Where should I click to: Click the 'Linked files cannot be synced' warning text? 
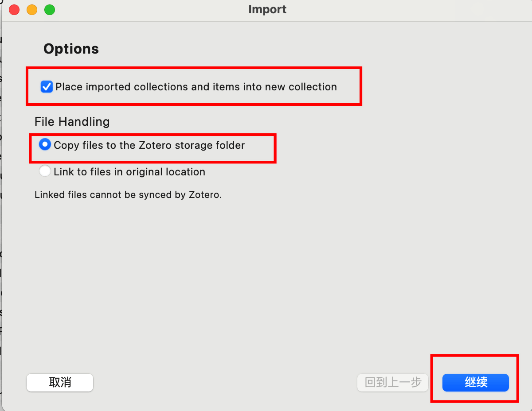coord(128,194)
